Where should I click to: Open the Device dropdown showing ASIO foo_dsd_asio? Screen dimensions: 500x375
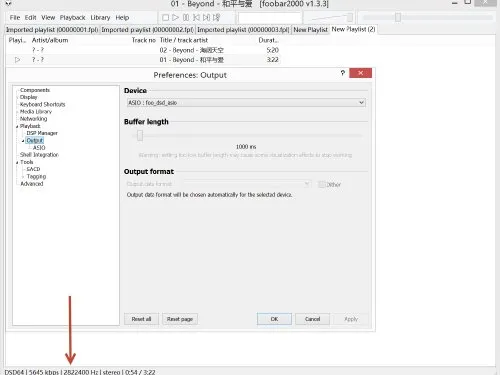pyautogui.click(x=246, y=103)
